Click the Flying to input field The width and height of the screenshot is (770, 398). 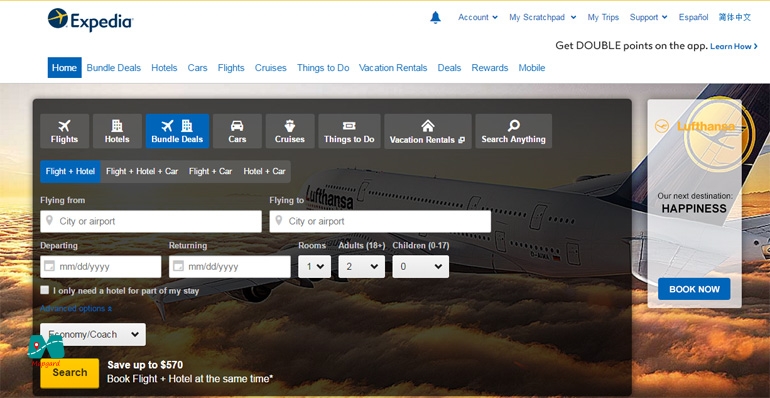click(380, 221)
